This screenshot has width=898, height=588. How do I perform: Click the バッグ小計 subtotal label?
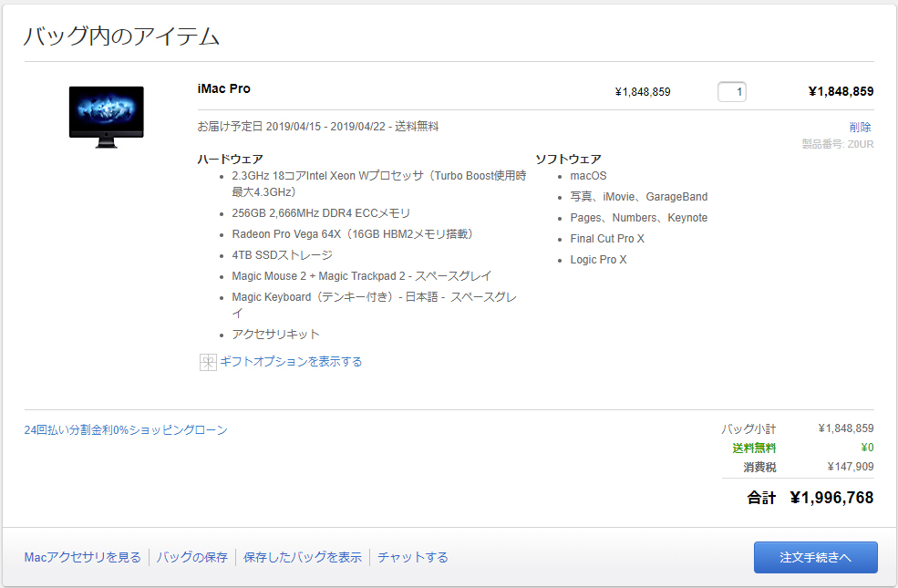click(x=748, y=428)
